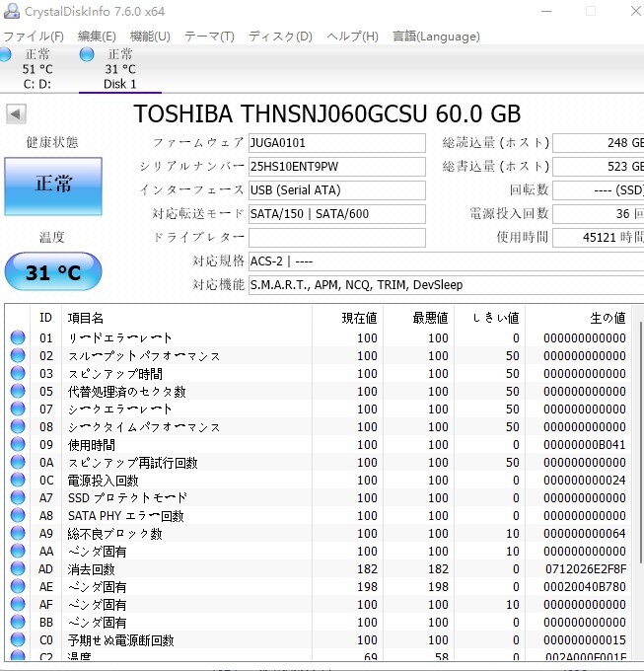Click the power-on hours field 45121 時間
644x671 pixels.
(x=599, y=238)
